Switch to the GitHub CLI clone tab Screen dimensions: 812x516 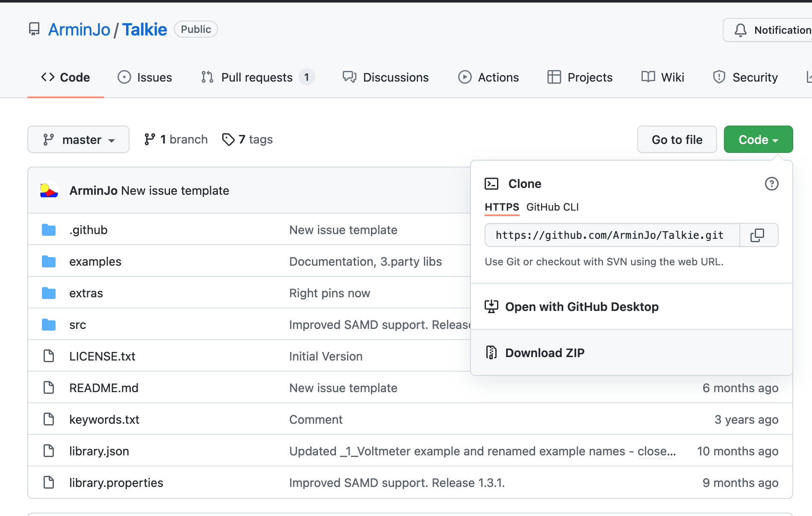click(552, 207)
